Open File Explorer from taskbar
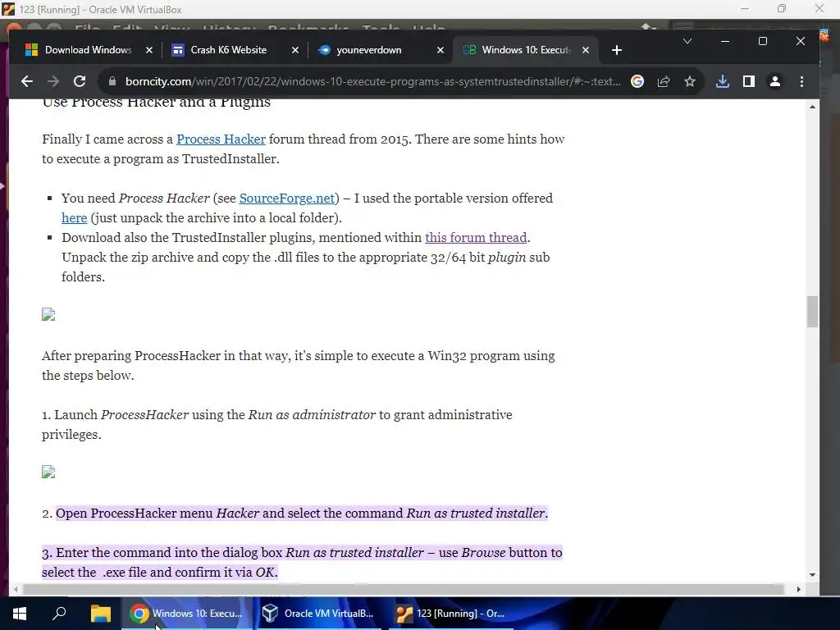This screenshot has width=840, height=630. [x=100, y=614]
